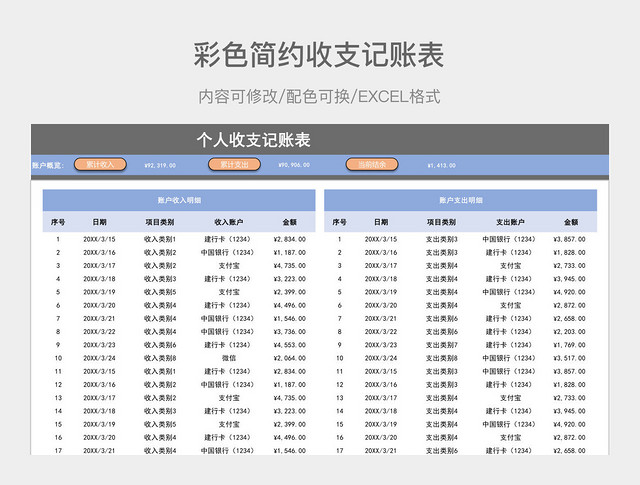Click the orange 累计支出 button

(234, 165)
